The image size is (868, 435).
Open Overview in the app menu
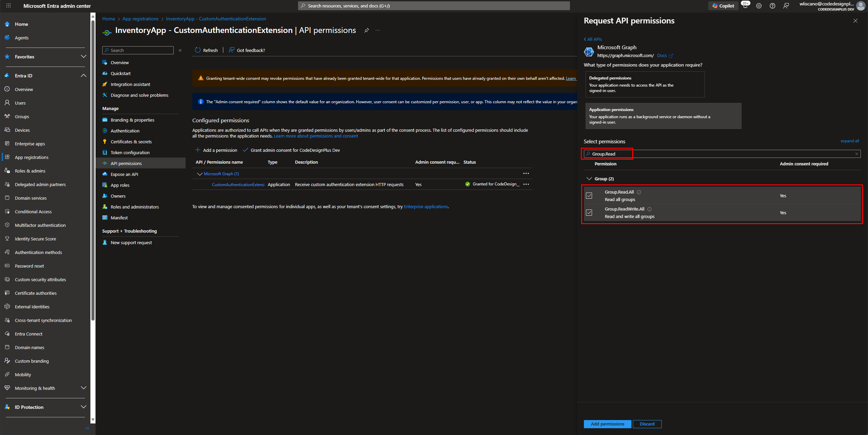(x=120, y=62)
